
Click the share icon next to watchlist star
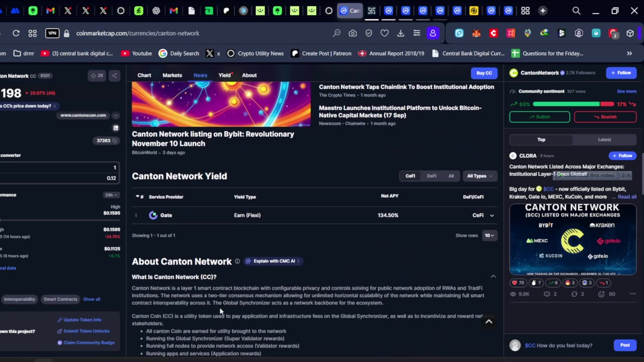(x=114, y=75)
